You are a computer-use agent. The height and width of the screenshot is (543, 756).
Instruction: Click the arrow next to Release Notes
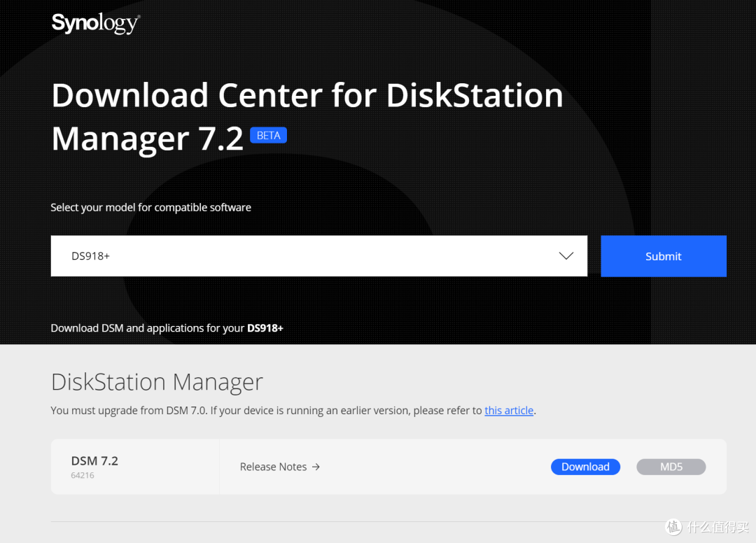(316, 467)
